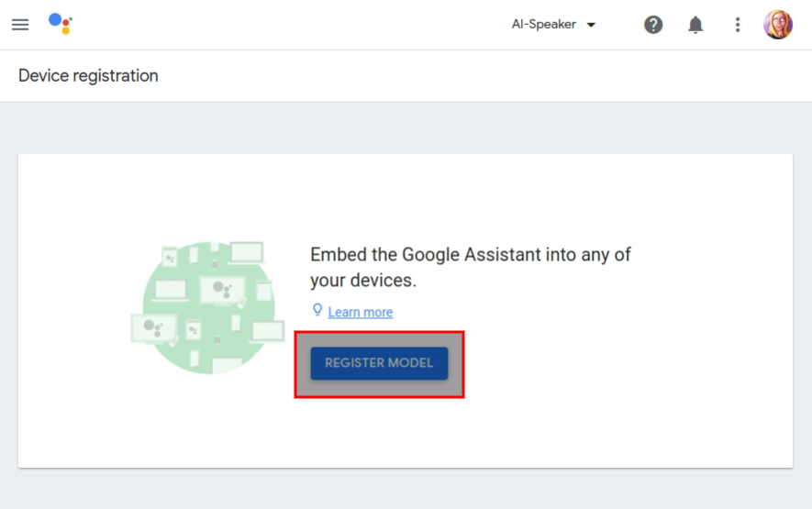Click the lower-left monitor in the illustration

[154, 329]
